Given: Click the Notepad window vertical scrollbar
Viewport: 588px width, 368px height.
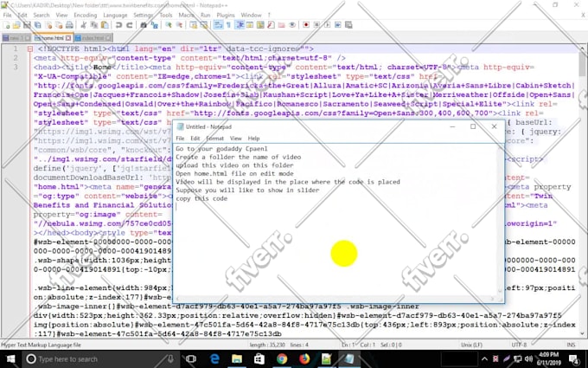Looking at the screenshot, I should tap(501, 219).
